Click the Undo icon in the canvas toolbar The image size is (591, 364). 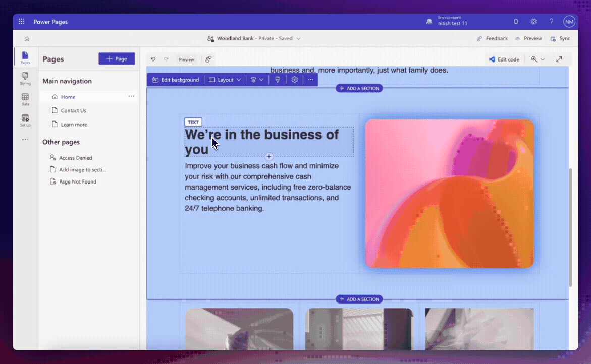(x=153, y=59)
